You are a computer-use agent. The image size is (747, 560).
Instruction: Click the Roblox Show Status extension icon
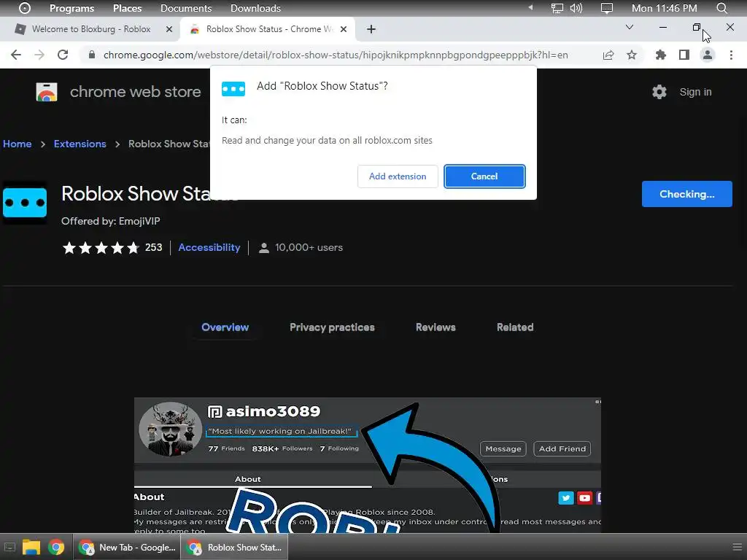click(x=25, y=203)
